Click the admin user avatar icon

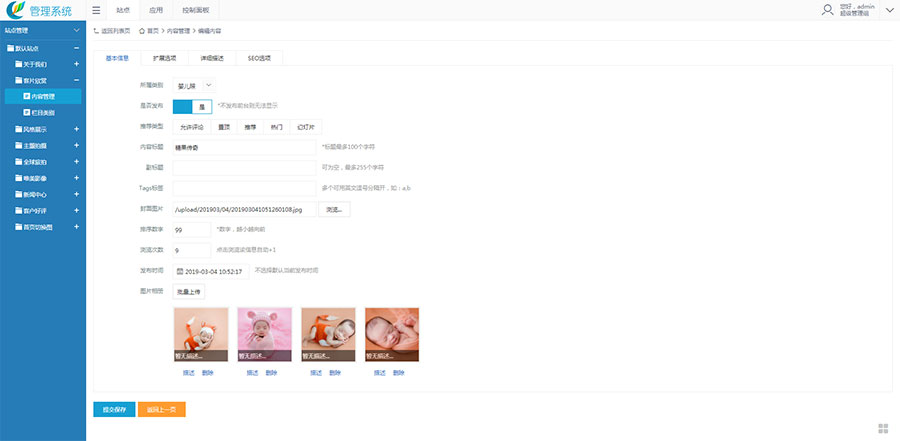pos(827,10)
